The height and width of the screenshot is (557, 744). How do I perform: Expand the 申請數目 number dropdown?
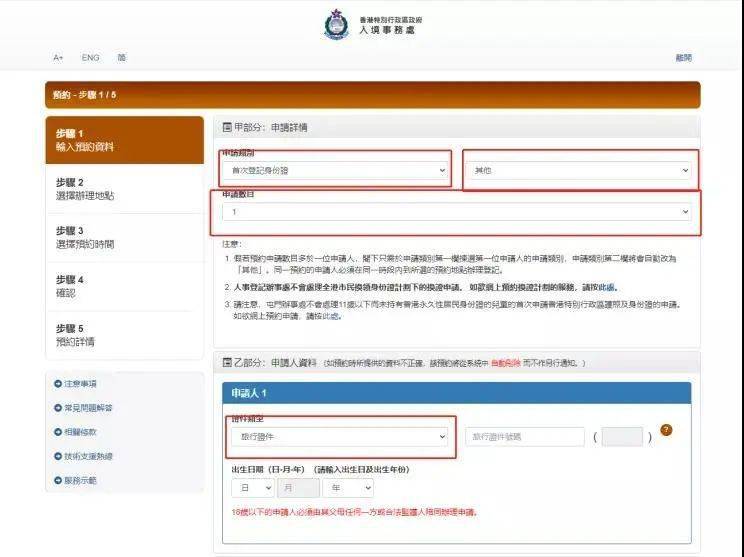pyautogui.click(x=458, y=212)
